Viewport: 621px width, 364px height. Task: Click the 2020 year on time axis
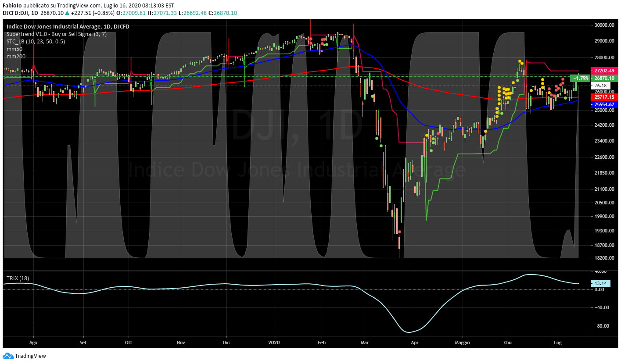tap(274, 342)
